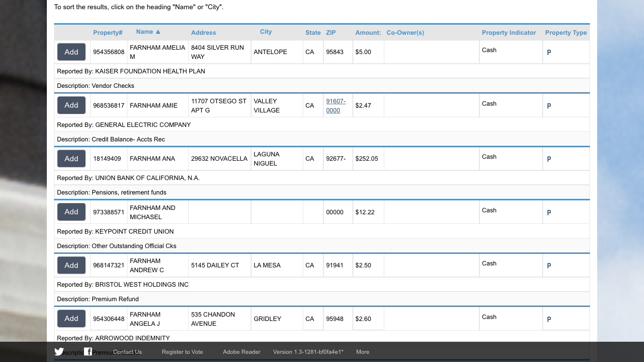
Task: Open Register to Vote footer link
Action: 182,352
